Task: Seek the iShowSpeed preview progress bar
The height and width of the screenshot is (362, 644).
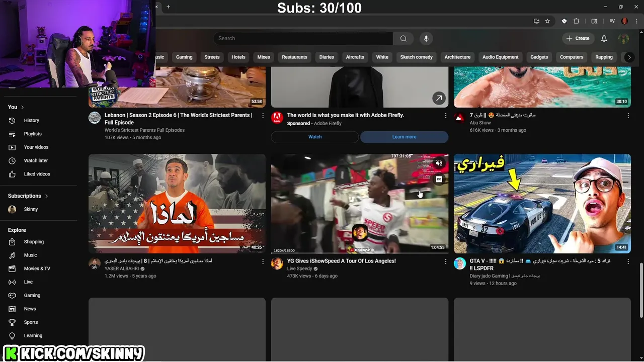Action: 359,252
